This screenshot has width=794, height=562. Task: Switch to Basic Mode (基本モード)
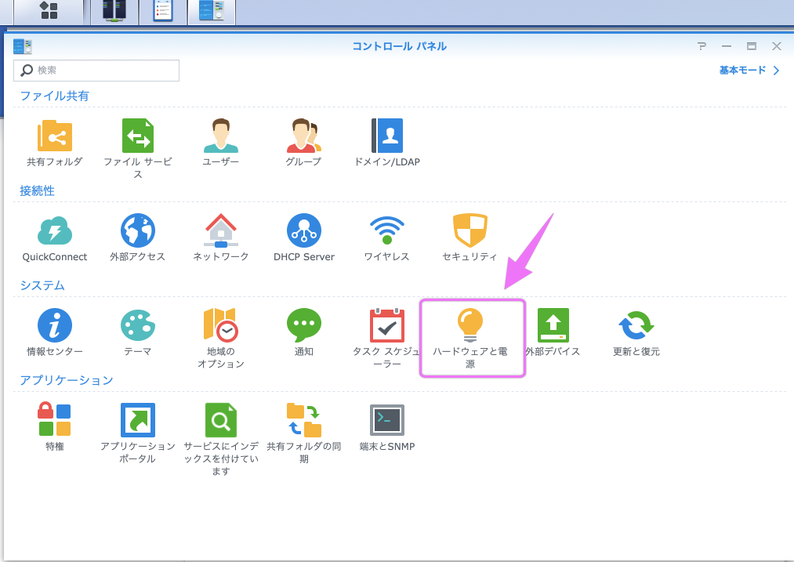748,70
